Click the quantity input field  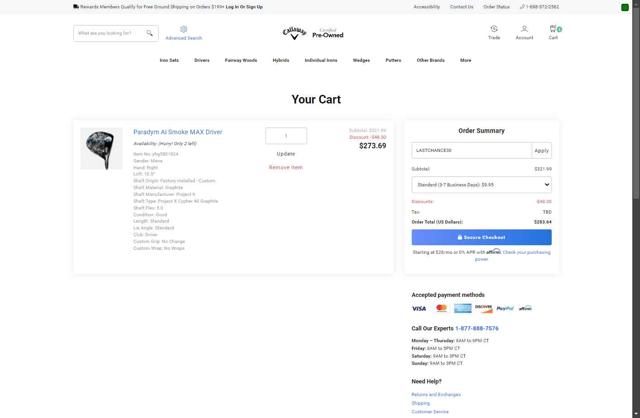tap(286, 136)
